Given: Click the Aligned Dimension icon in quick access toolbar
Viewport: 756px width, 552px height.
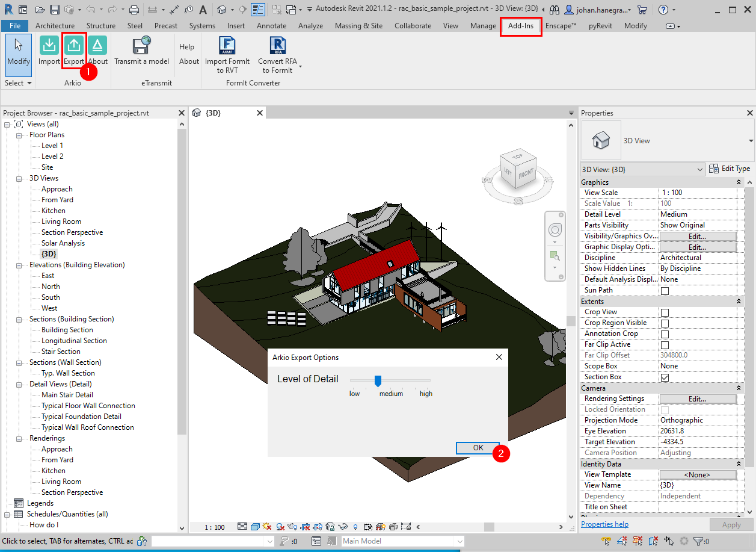Looking at the screenshot, I should (x=174, y=10).
